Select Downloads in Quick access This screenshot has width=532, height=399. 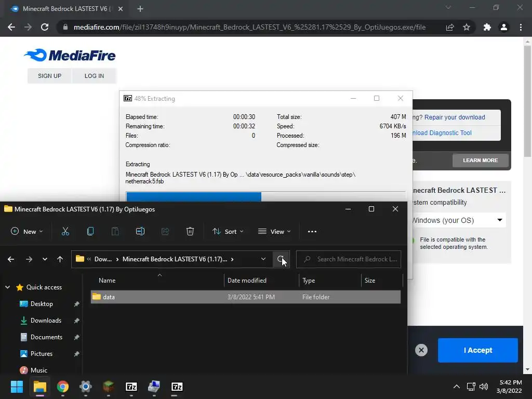[x=46, y=321]
